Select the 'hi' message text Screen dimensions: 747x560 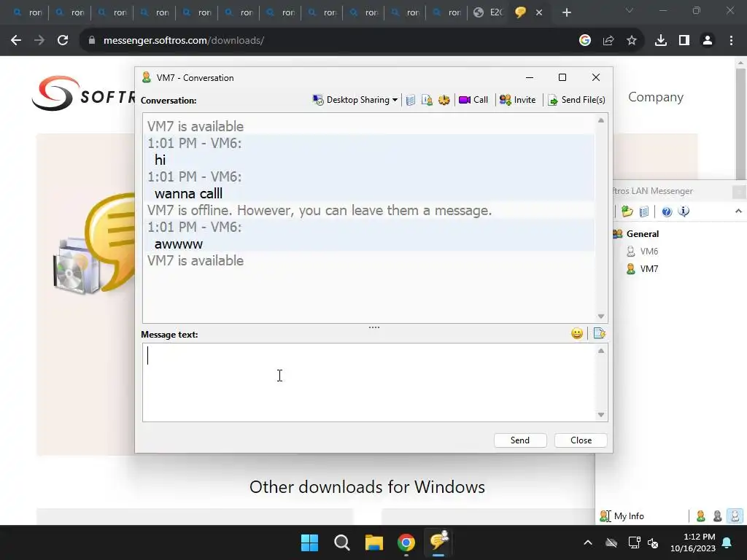tap(160, 160)
